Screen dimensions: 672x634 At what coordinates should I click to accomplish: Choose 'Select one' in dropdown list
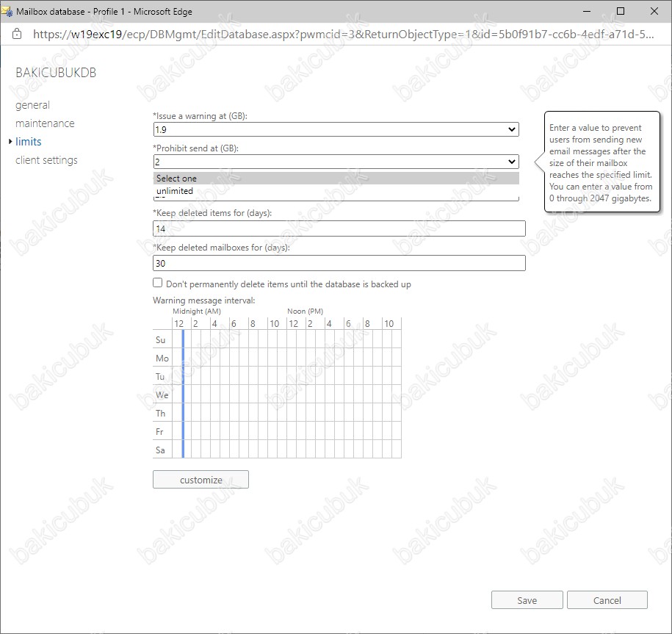[336, 179]
